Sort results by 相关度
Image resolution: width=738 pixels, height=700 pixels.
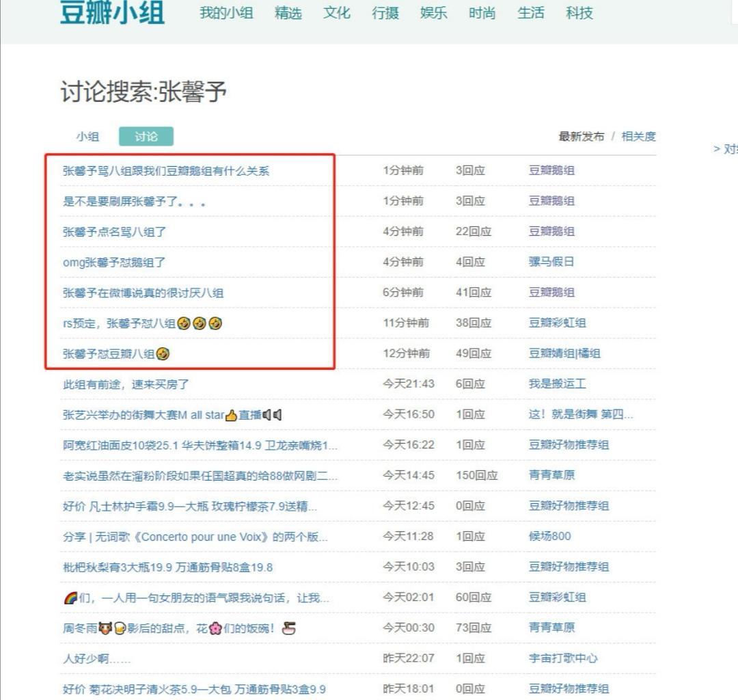(638, 137)
